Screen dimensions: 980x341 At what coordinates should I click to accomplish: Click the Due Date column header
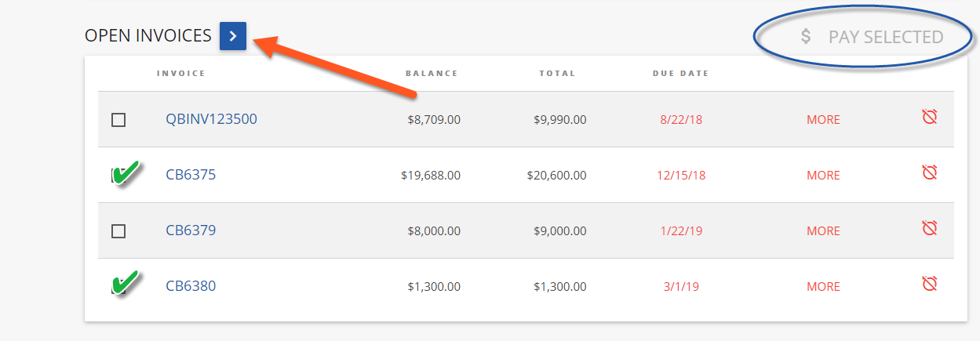pos(680,74)
